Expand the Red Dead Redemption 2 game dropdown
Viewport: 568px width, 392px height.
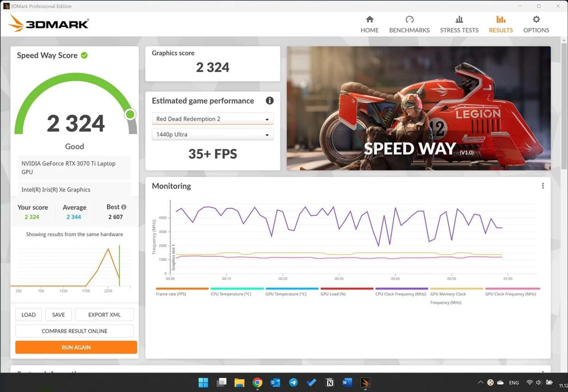click(212, 119)
